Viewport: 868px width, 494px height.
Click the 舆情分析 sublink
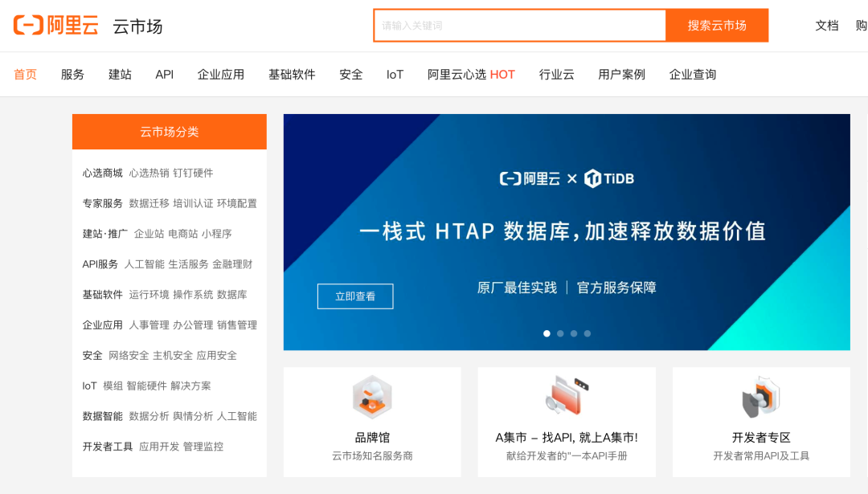coord(193,417)
